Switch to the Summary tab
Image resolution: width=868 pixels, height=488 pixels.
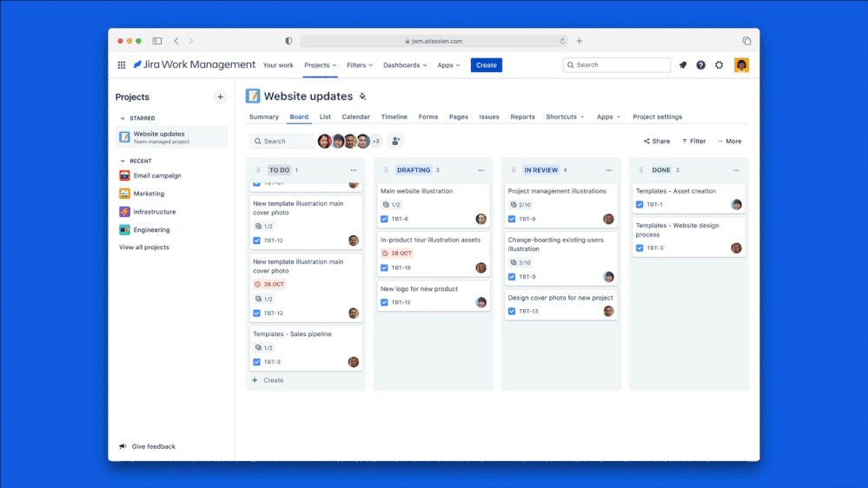point(264,116)
